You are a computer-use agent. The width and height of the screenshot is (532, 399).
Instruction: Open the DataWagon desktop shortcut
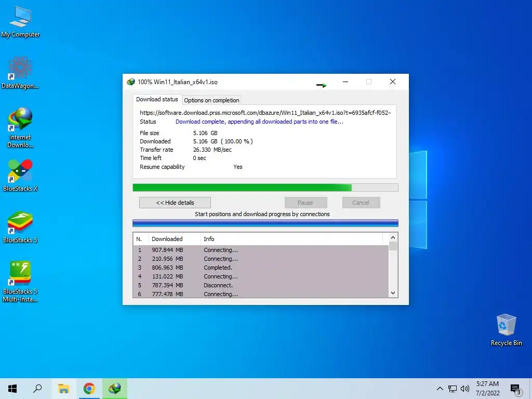click(x=20, y=72)
